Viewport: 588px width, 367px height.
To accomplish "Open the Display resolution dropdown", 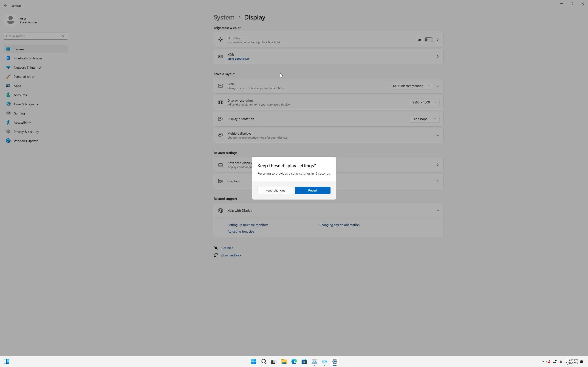I will click(x=424, y=103).
